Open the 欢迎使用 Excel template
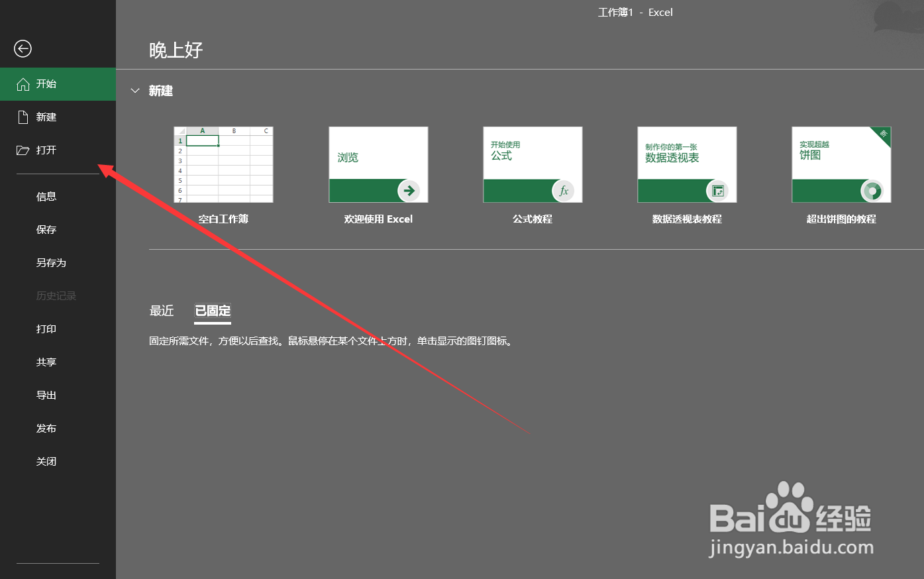The height and width of the screenshot is (579, 924). [x=378, y=164]
